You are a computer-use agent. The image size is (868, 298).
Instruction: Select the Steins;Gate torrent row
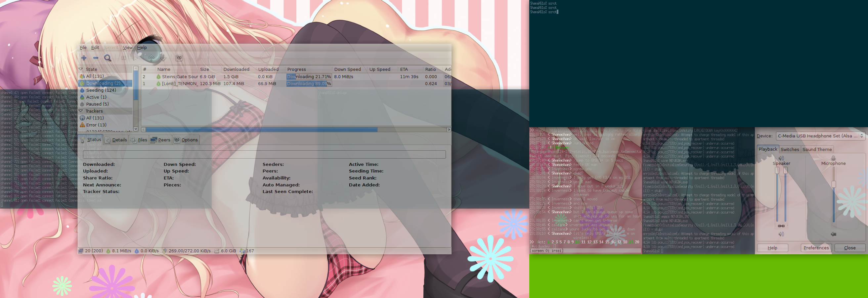pos(180,77)
